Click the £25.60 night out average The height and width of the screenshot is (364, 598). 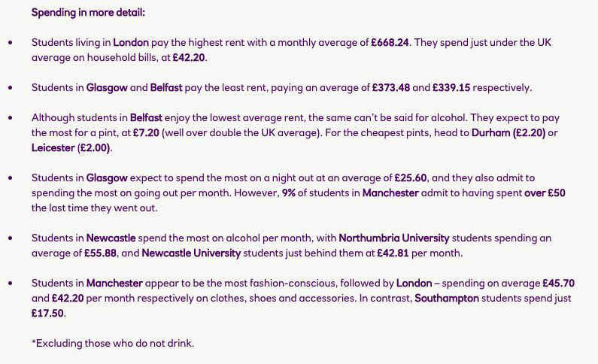411,178
